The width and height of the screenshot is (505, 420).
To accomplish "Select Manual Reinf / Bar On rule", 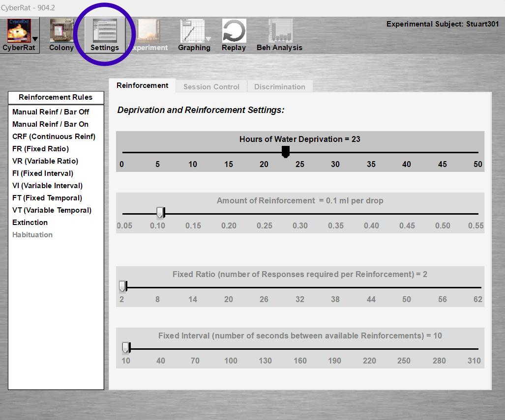I will tap(50, 124).
